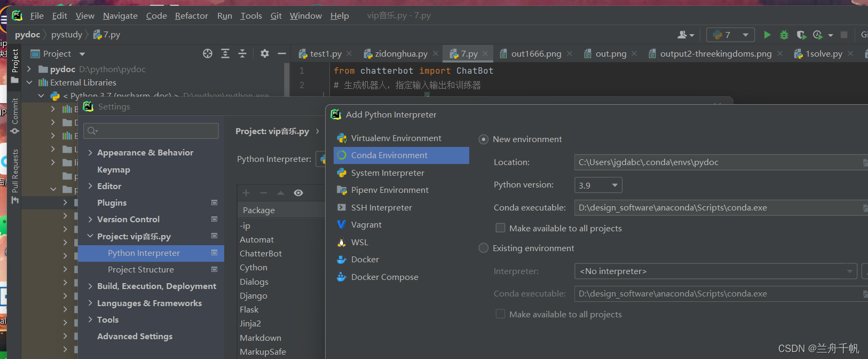Collapse all using the Project panel icon

click(242, 53)
